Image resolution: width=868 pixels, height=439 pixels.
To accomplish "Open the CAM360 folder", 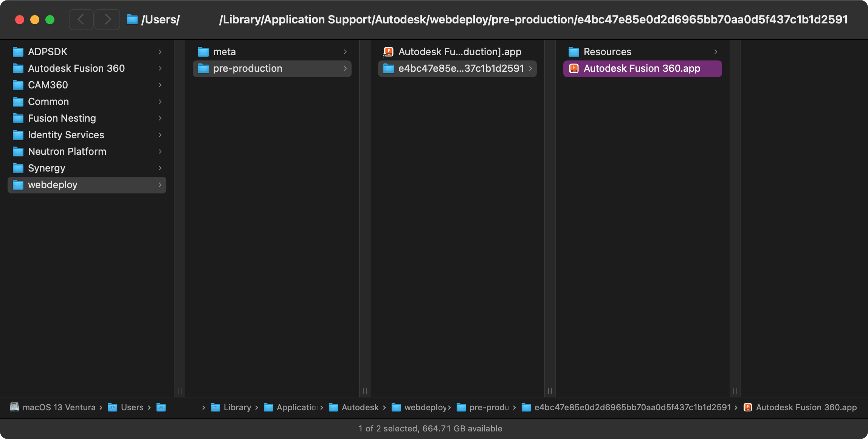I will click(x=48, y=85).
